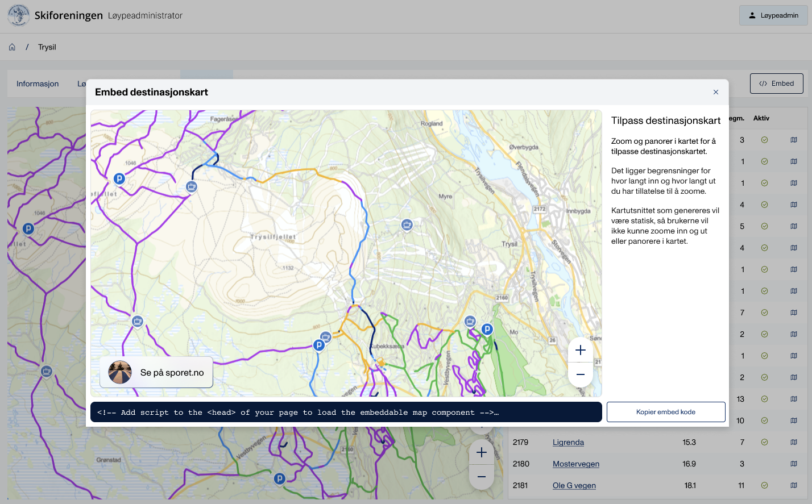
Task: Click the Kopier embed kode button
Action: click(665, 412)
